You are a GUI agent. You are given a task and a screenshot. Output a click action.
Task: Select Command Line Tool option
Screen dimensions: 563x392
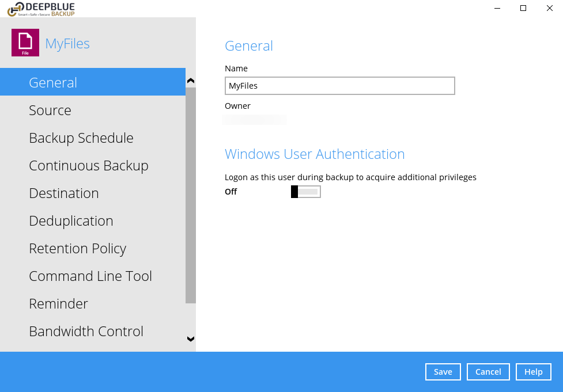[90, 276]
